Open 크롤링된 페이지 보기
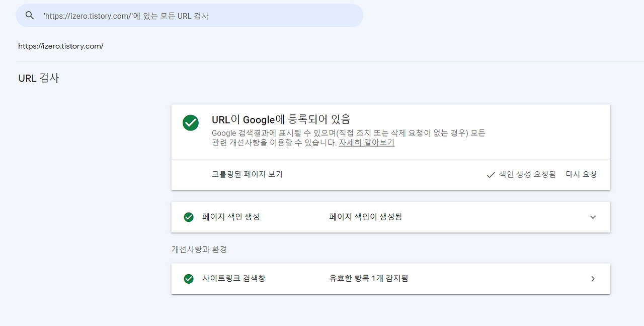 [x=247, y=174]
